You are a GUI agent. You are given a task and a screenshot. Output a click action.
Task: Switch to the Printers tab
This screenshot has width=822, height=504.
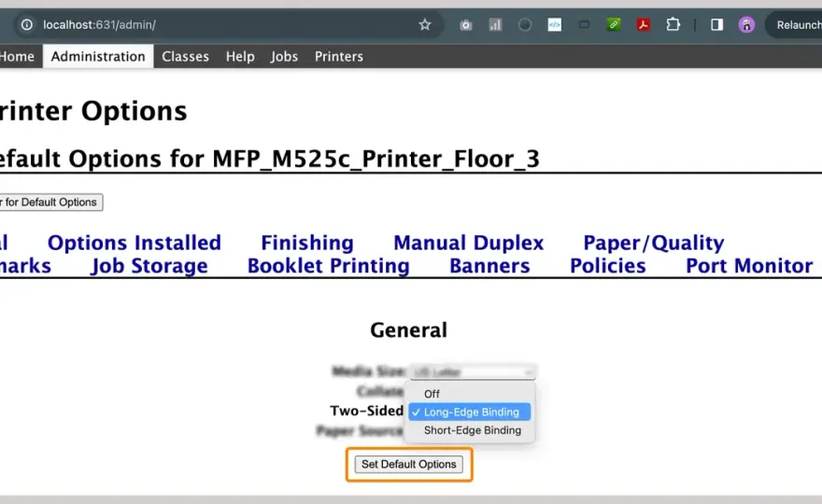(x=339, y=57)
